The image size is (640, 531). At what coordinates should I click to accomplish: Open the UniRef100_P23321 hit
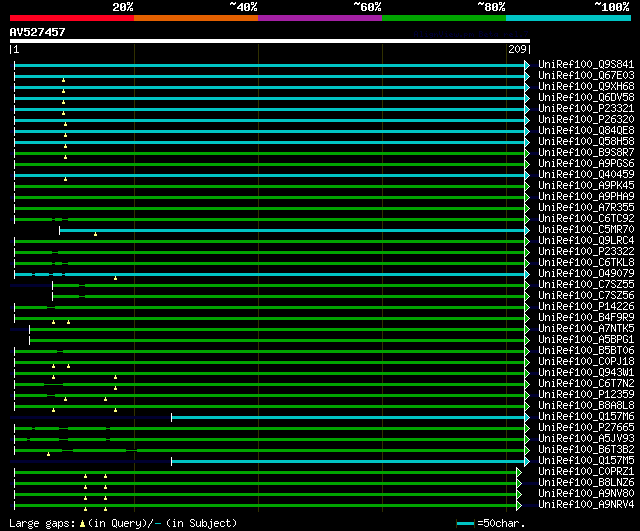(586, 108)
